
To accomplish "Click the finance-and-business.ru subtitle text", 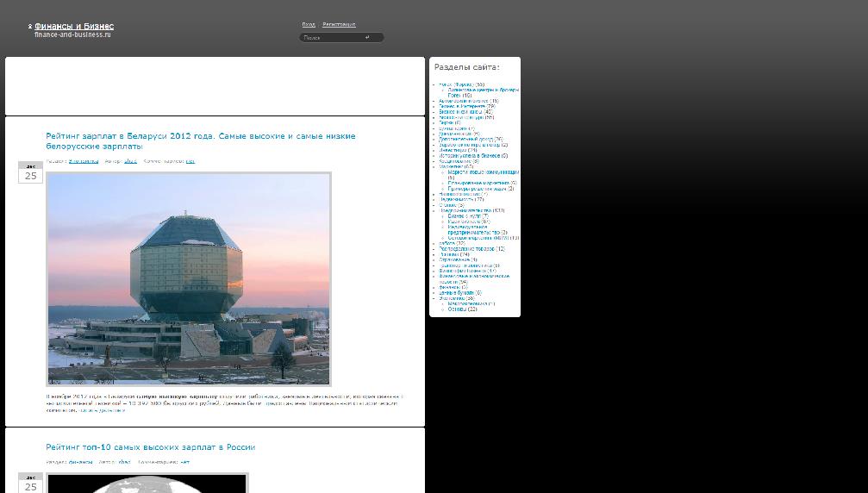I will coord(72,34).
